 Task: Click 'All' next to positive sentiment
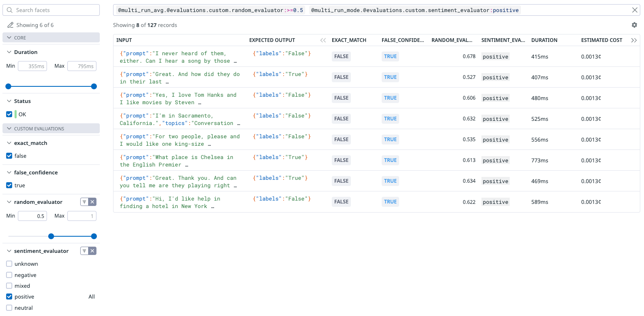tap(91, 296)
